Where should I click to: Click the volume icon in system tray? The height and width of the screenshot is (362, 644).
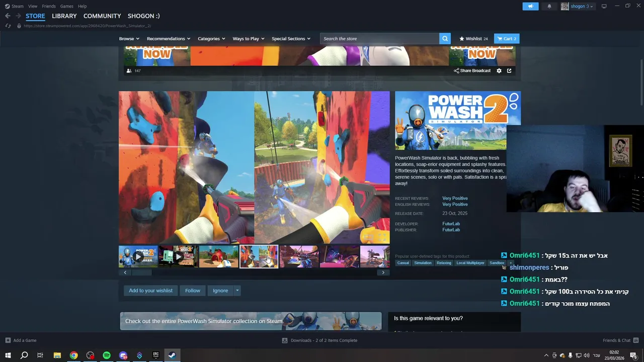[587, 355]
